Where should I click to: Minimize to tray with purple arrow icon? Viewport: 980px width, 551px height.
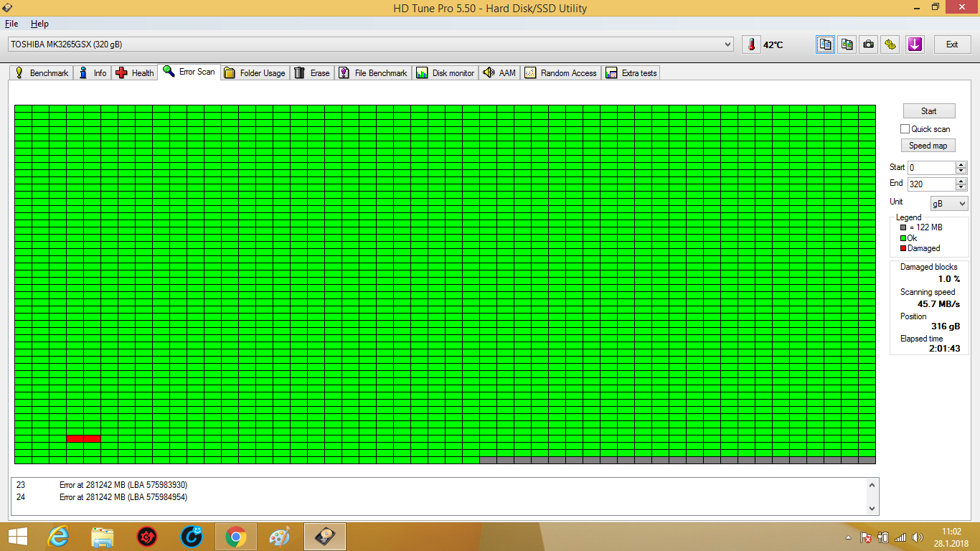click(915, 44)
